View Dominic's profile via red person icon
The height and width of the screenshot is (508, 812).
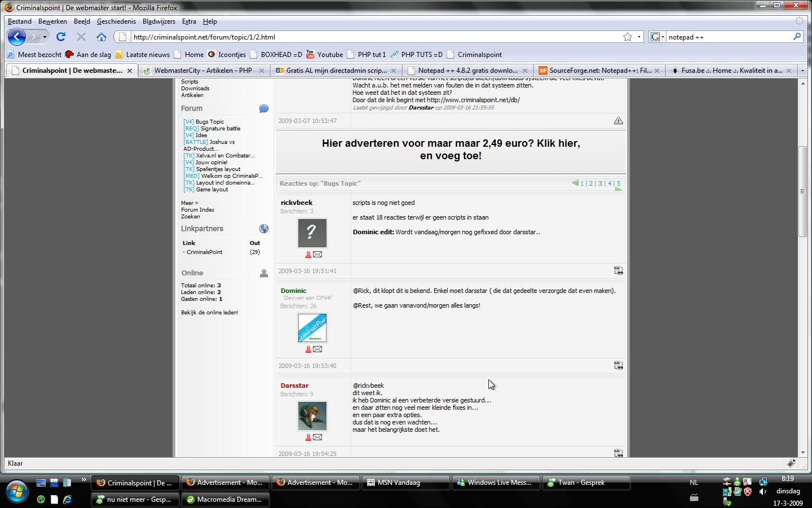pos(308,349)
